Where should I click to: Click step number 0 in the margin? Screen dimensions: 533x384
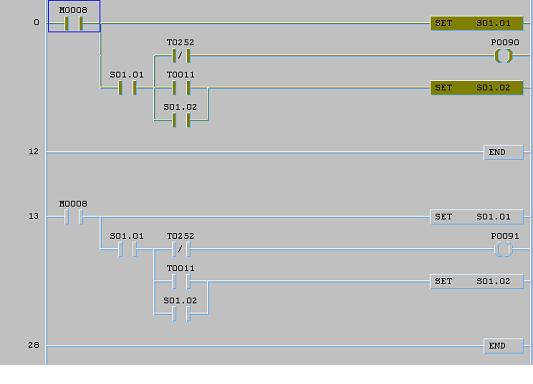click(x=36, y=22)
